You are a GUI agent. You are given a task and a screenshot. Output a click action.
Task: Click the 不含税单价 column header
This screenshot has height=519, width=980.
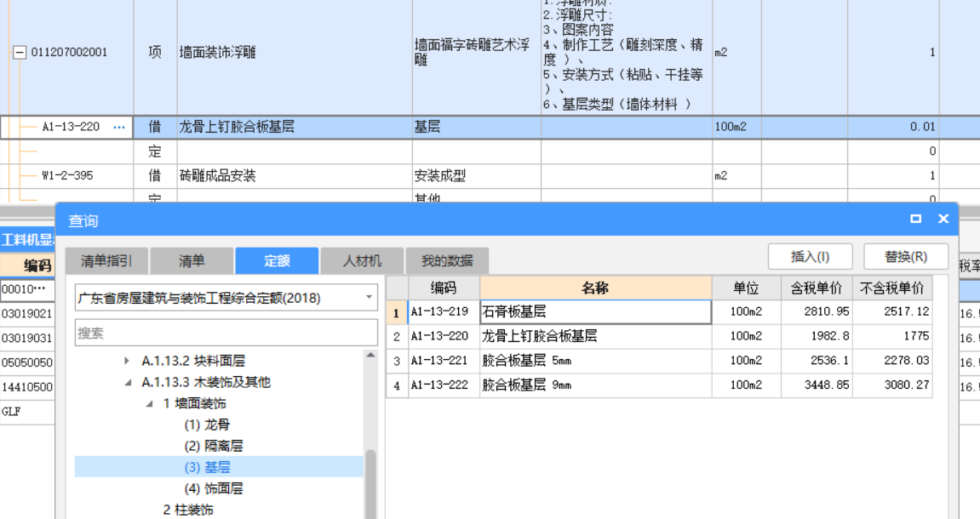pos(891,288)
